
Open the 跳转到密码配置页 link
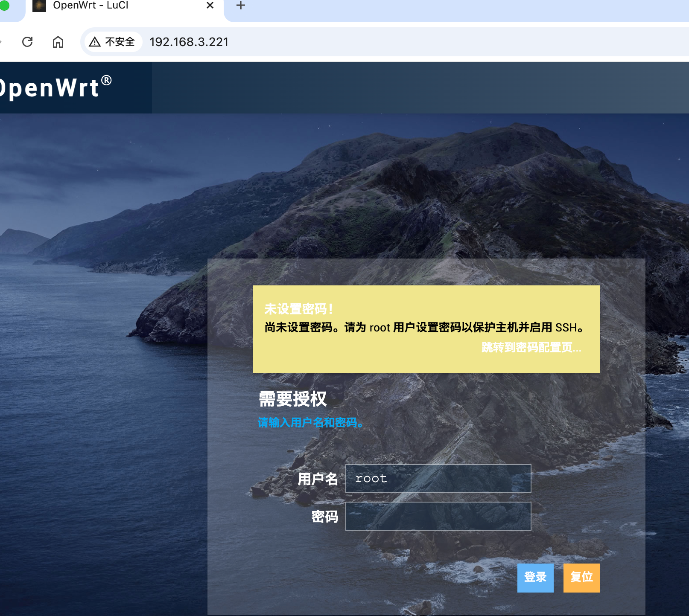(531, 347)
